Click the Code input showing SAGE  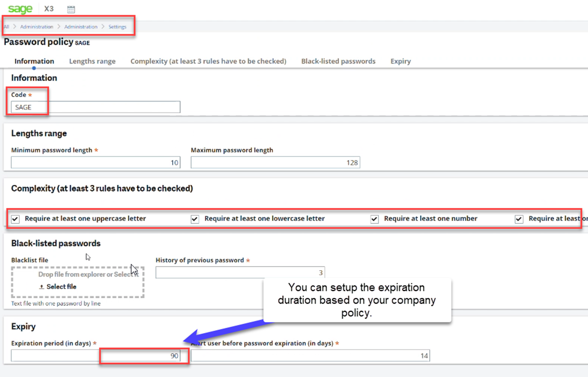(96, 107)
